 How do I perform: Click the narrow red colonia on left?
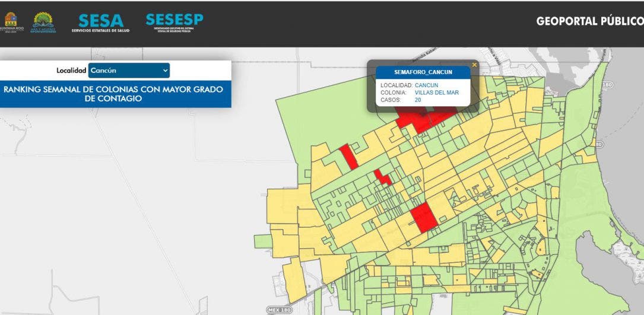click(348, 157)
